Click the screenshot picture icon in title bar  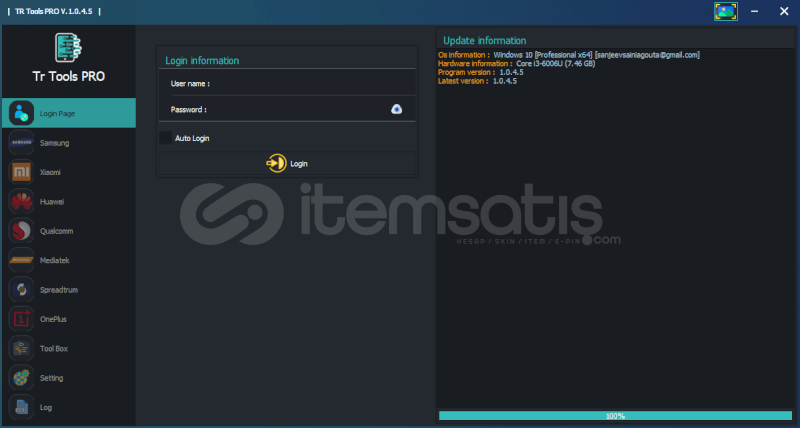click(x=726, y=11)
